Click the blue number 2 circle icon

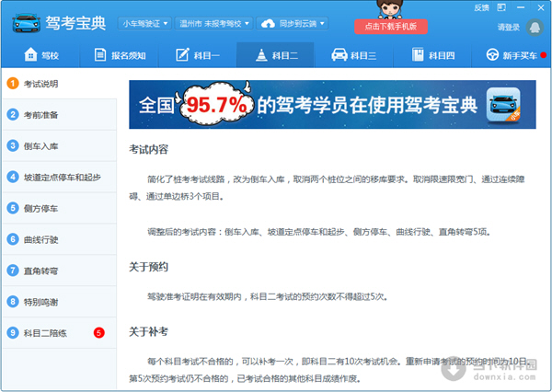[x=13, y=114]
